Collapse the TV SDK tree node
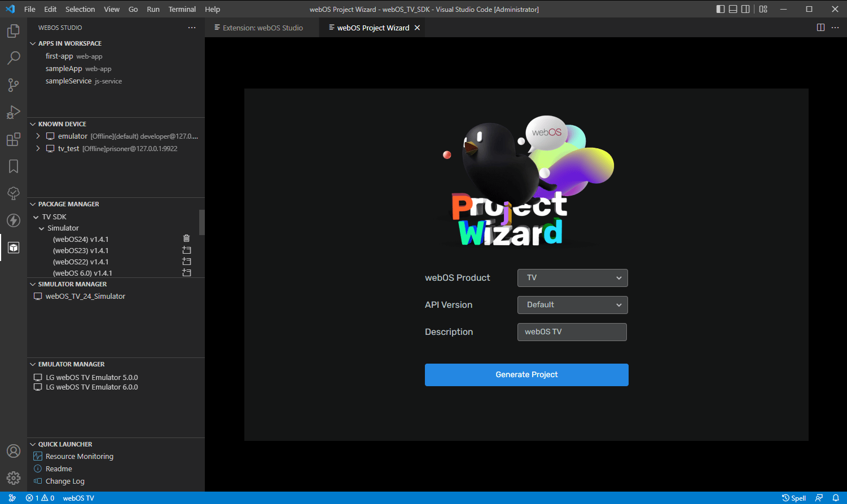Image resolution: width=847 pixels, height=504 pixels. pos(36,217)
